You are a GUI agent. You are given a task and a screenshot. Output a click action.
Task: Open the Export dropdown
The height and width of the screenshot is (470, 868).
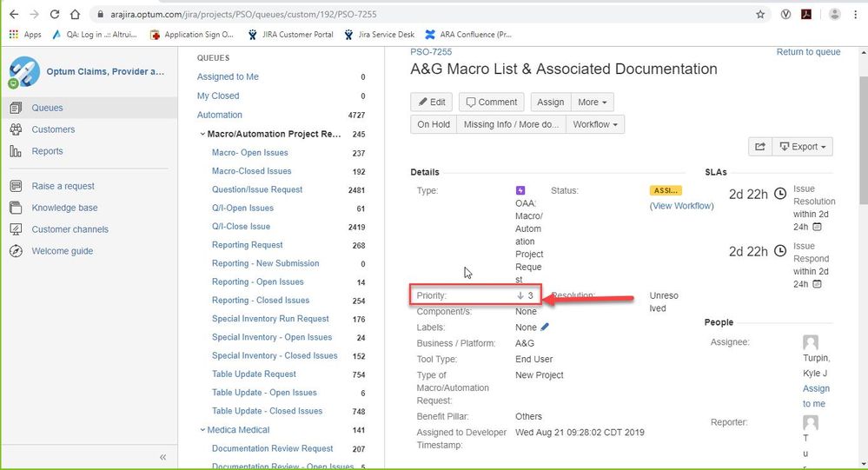click(802, 147)
